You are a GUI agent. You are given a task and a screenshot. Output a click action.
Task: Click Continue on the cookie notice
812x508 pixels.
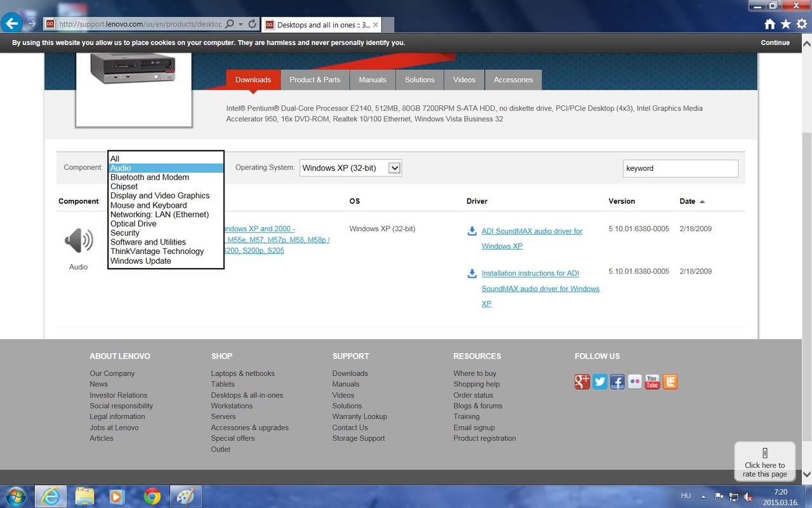click(x=775, y=43)
